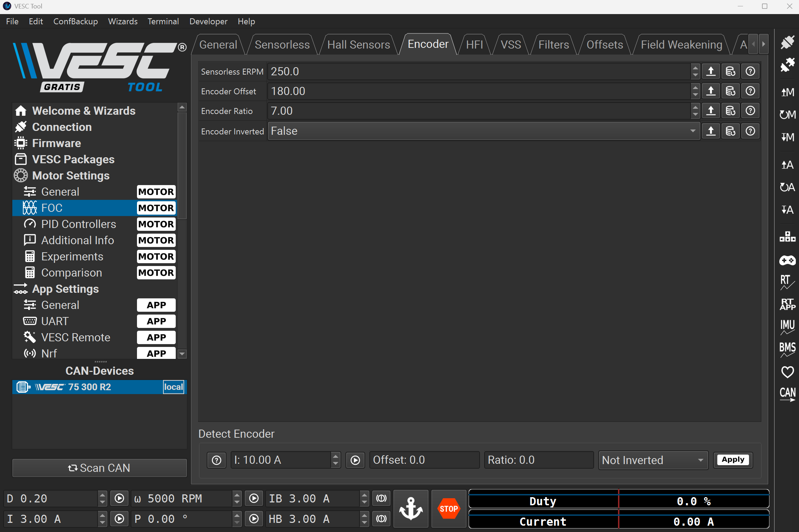Toggle RT realtime data streaming

[x=787, y=282]
